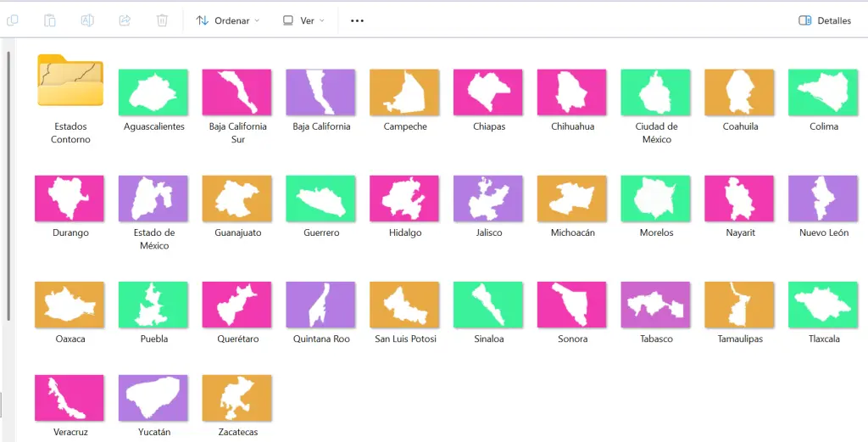The image size is (868, 442).
Task: Select the Campeche map thumbnail
Action: pos(404,92)
